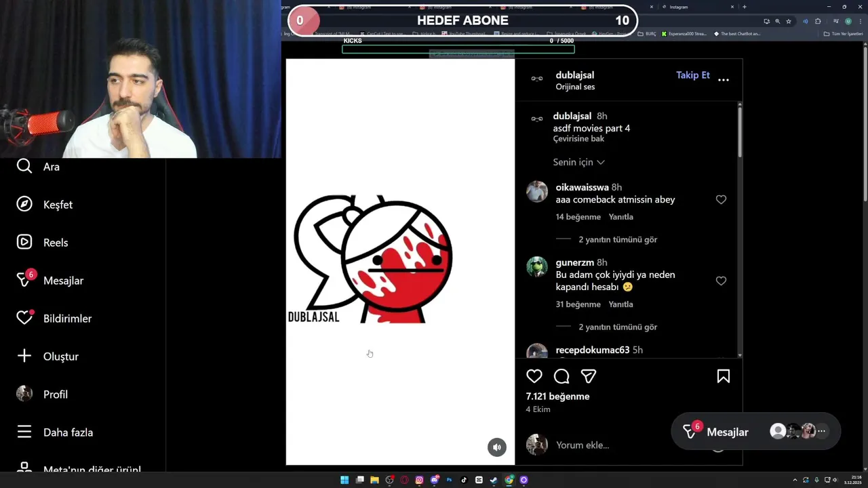
Task: Mute the video with speaker button
Action: click(497, 447)
